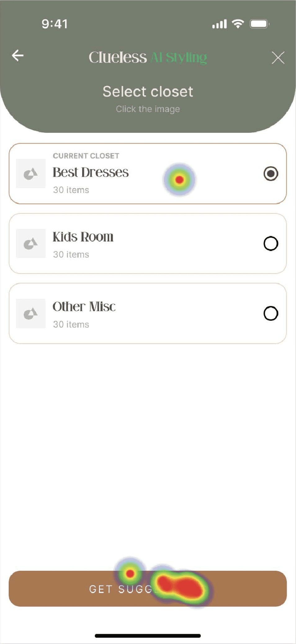The height and width of the screenshot is (644, 296).
Task: Go back using the left arrow icon
Action: click(x=18, y=56)
